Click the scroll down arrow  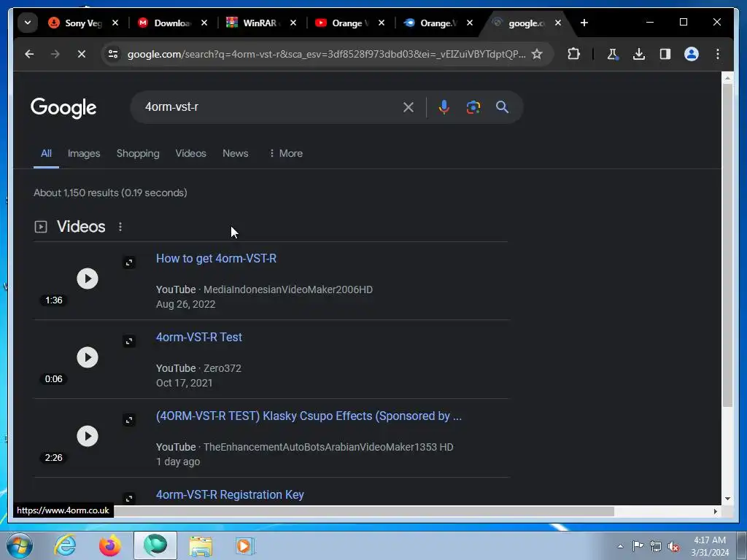(x=727, y=499)
